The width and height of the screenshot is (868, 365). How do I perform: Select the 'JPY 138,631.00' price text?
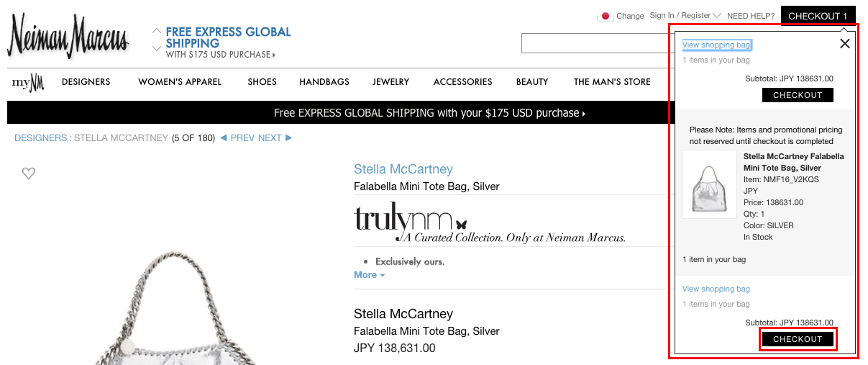point(395,348)
